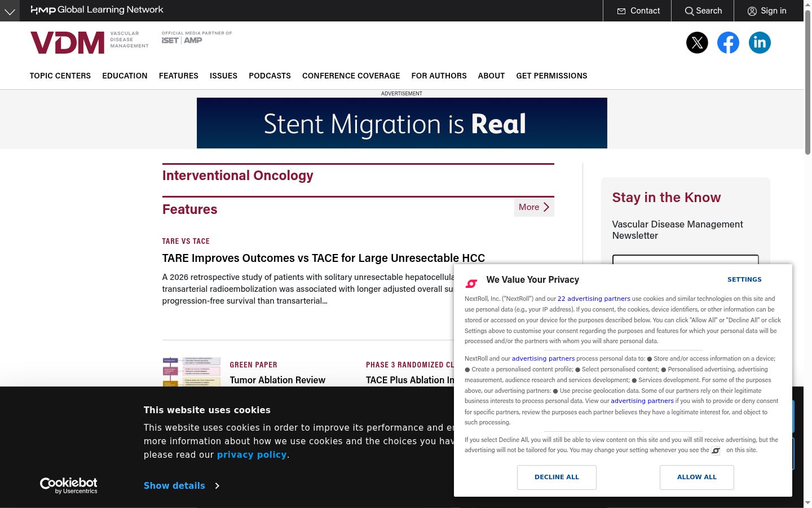The image size is (812, 508).
Task: Open the Topic Centers menu
Action: [60, 76]
